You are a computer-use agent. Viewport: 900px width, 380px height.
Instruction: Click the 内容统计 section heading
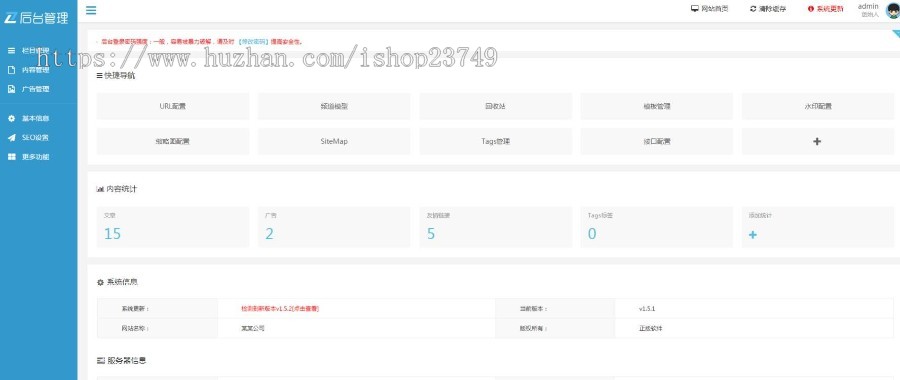117,189
